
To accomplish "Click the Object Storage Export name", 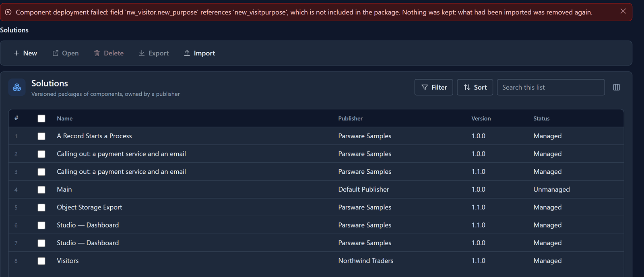I will 89,207.
